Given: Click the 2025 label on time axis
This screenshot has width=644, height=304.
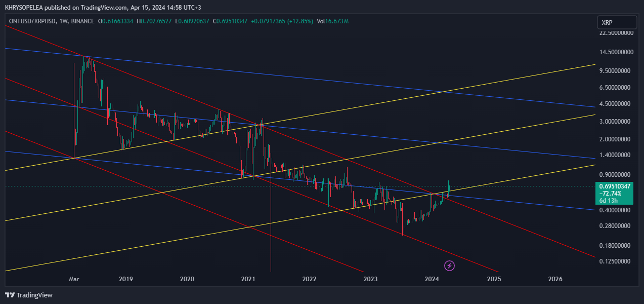Looking at the screenshot, I should pyautogui.click(x=494, y=279).
